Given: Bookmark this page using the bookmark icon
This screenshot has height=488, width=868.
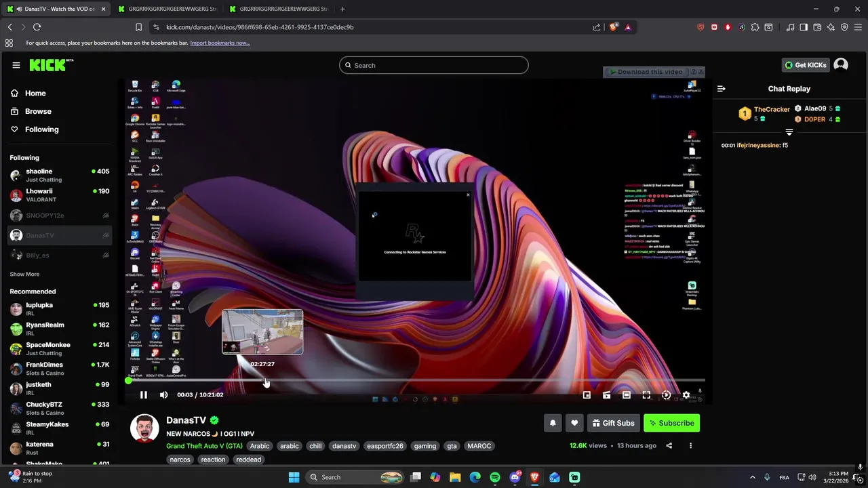Looking at the screenshot, I should [138, 27].
